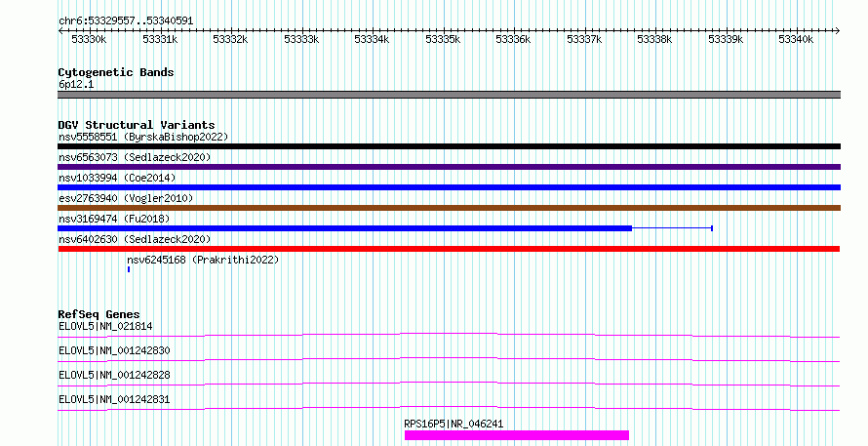
Task: Click the ruler's right arrow end
Action: pos(838,31)
